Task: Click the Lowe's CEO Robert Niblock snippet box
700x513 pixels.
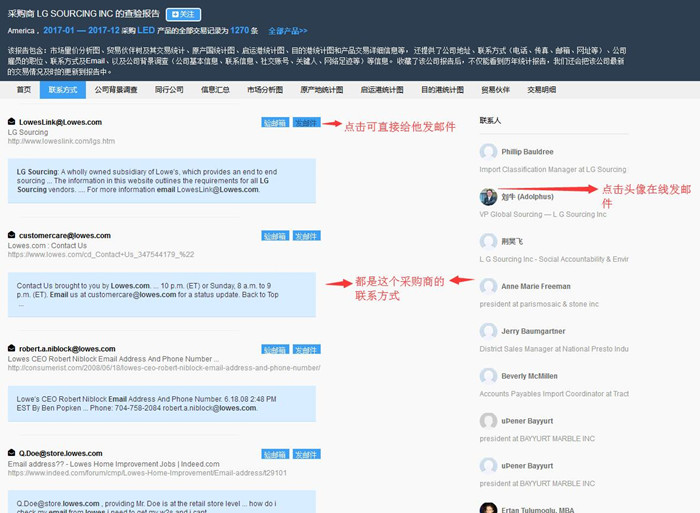Action: [x=162, y=404]
